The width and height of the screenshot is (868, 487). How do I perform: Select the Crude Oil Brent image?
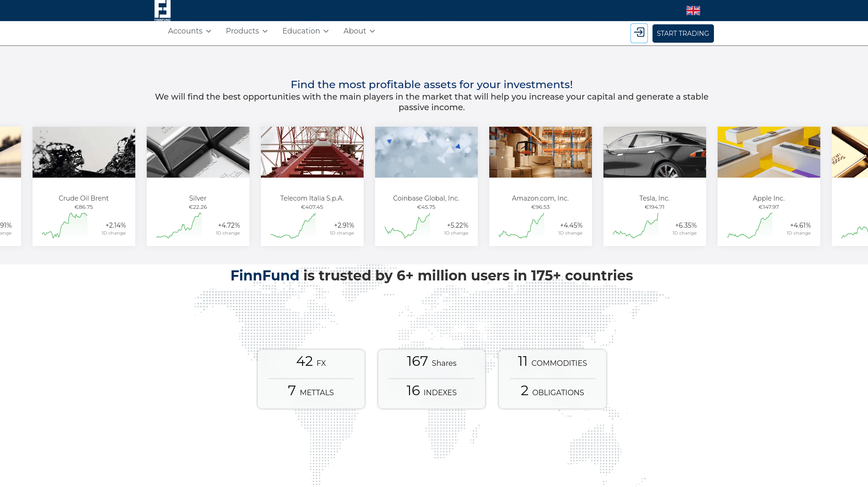click(x=84, y=152)
